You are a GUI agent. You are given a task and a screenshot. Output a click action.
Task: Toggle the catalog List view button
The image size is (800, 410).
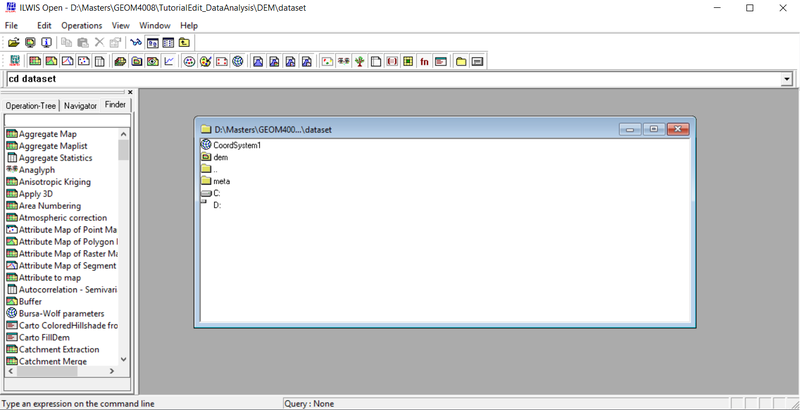152,43
